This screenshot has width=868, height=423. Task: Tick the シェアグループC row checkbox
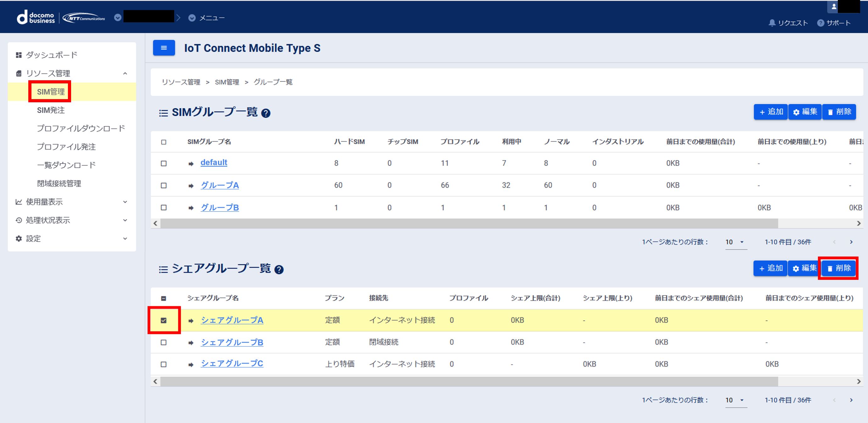pyautogui.click(x=164, y=365)
